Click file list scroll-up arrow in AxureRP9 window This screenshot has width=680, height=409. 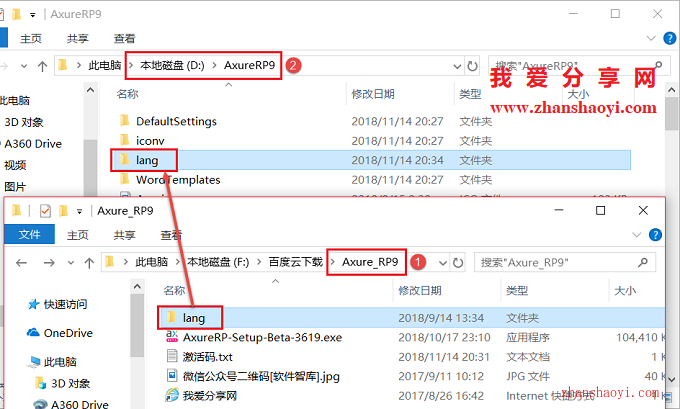pos(672,90)
